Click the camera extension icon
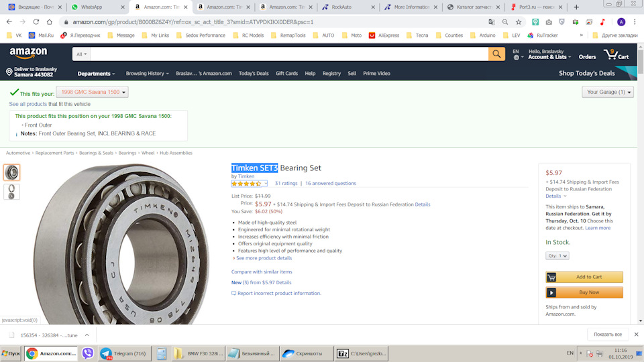Viewport: 644px width, 362px height. click(549, 21)
